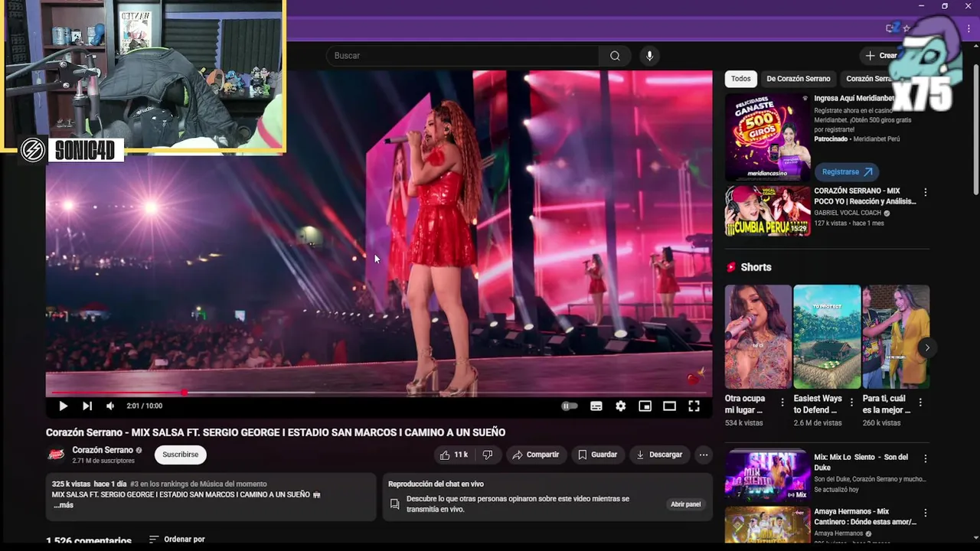Open the Compartir share dialog
Screen dimensions: 980x551
pyautogui.click(x=536, y=455)
